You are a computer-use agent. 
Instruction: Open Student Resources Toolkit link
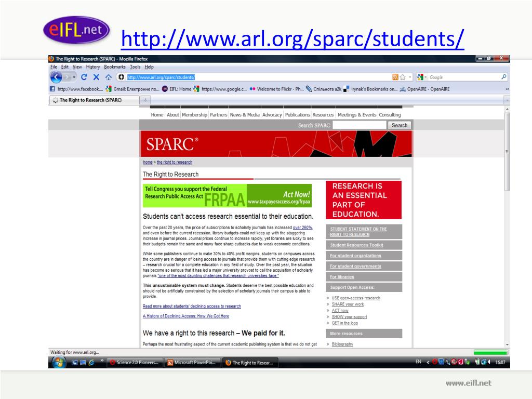point(356,245)
